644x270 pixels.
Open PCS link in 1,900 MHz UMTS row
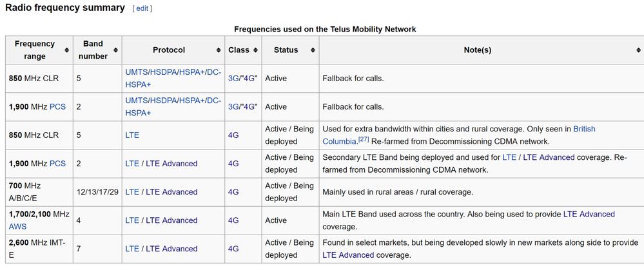pos(57,107)
